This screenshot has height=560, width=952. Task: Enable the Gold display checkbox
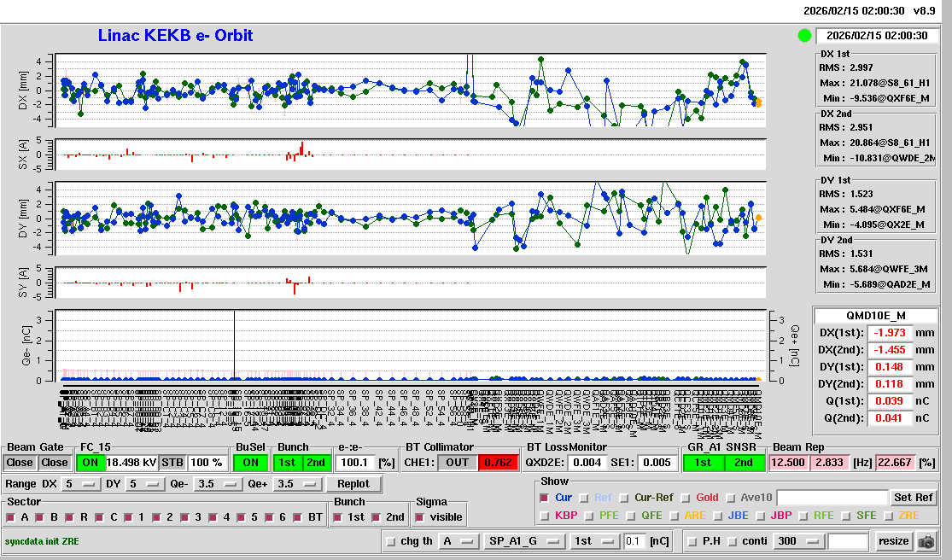[x=687, y=498]
